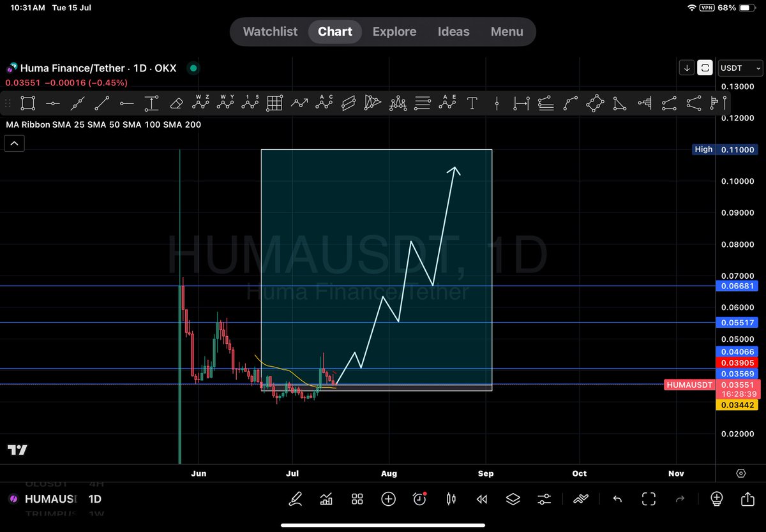Select the rotated rectangle tool
The image size is (766, 532).
pos(595,103)
